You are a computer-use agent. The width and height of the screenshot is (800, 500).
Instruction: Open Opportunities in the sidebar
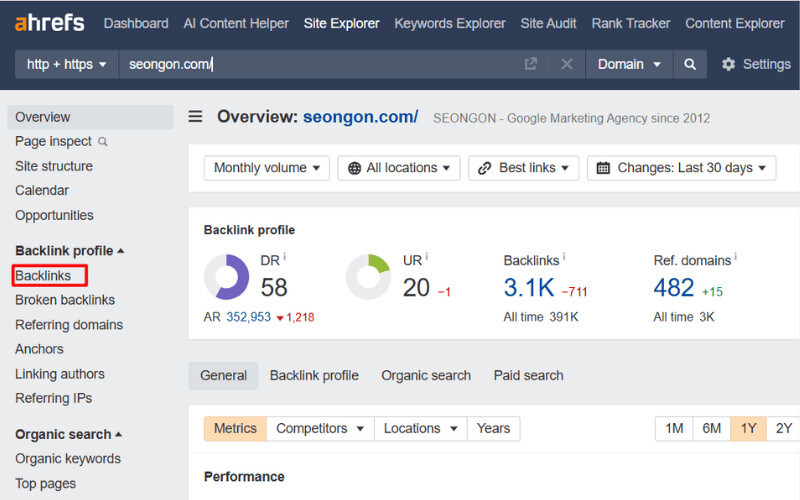point(54,215)
